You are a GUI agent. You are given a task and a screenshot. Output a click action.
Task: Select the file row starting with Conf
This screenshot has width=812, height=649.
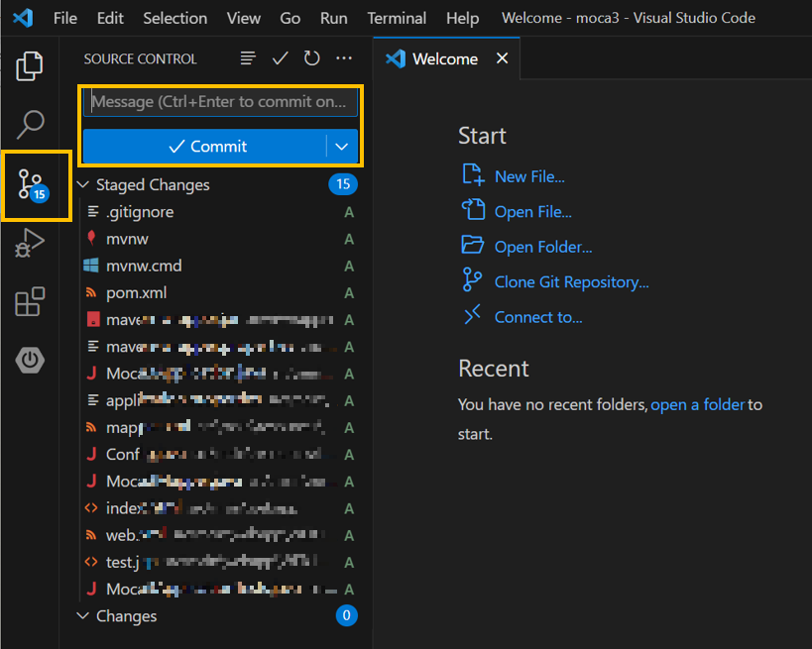pos(219,455)
